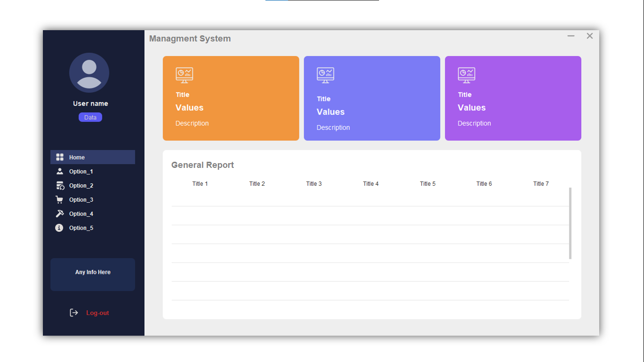Viewport: 644px width, 362px height.
Task: Go to Option_3 in the sidebar
Action: pos(93,199)
